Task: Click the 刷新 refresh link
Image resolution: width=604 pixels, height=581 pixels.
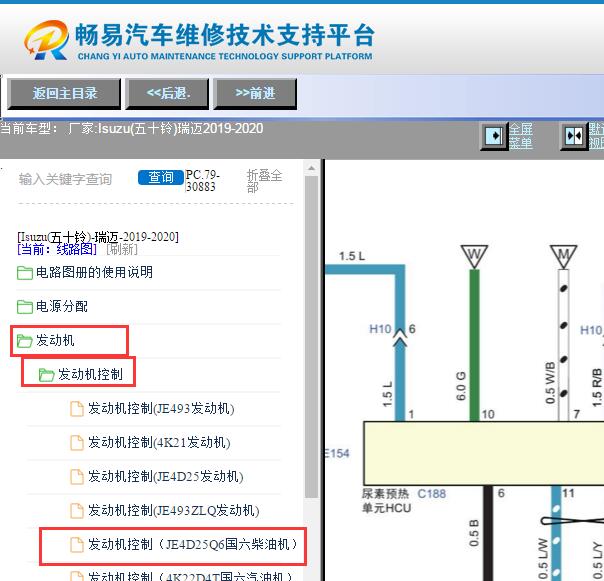Action: coord(122,249)
